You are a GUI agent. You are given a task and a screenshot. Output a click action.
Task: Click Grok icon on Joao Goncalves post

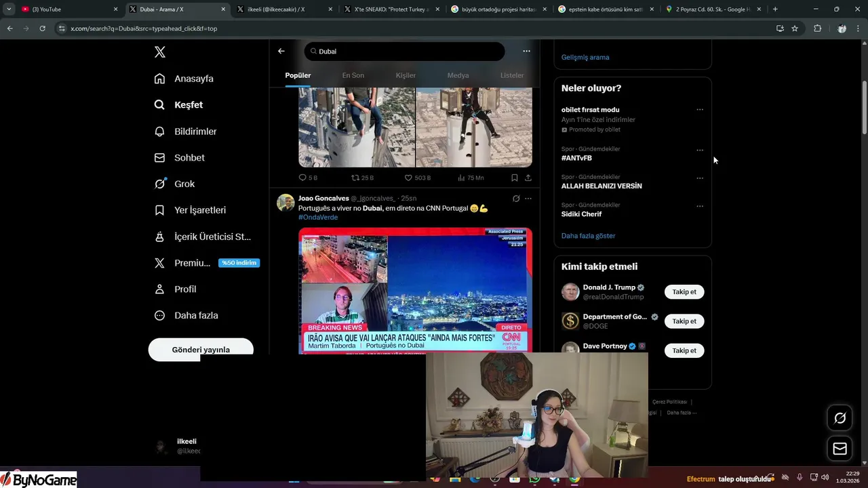(516, 199)
